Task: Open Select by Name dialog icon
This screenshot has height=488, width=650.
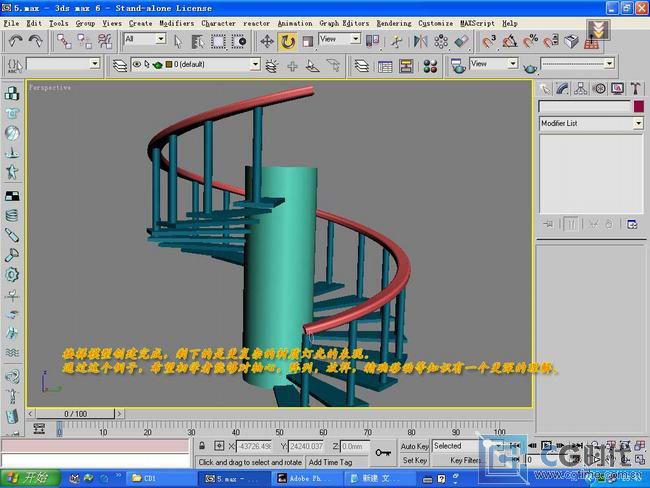Action: click(198, 41)
